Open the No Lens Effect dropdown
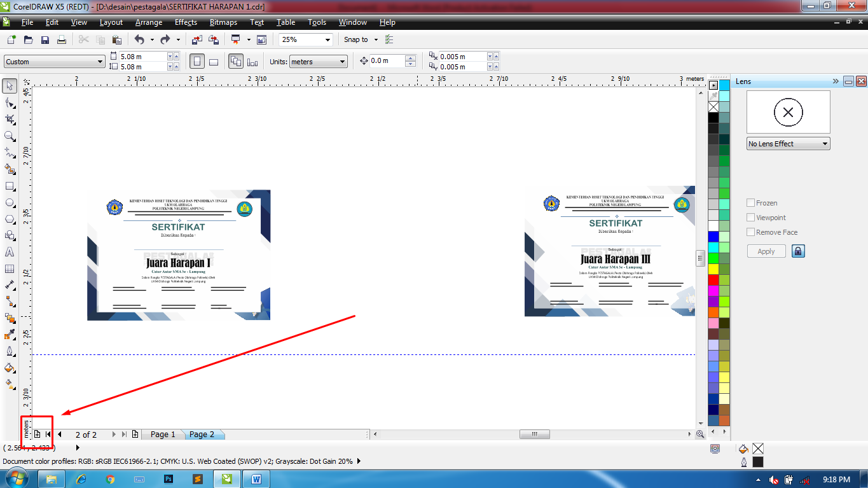The width and height of the screenshot is (868, 488). (x=824, y=143)
